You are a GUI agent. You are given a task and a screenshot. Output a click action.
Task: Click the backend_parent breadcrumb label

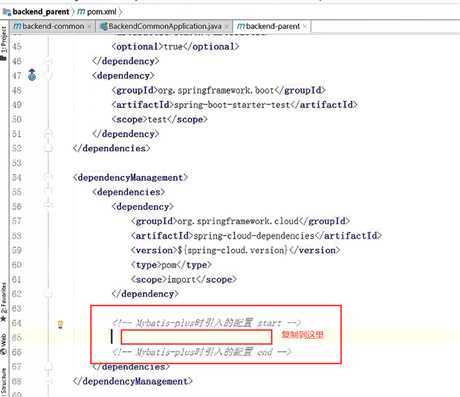tap(41, 12)
